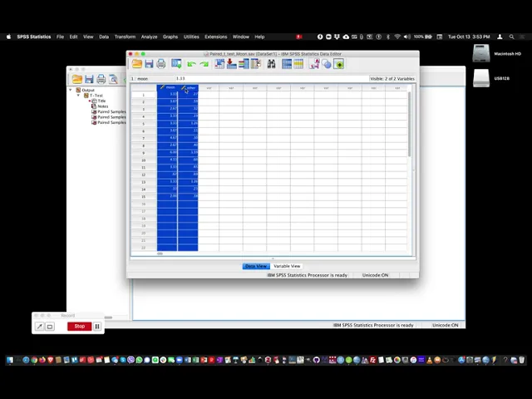532x399 pixels.
Task: Click the Insert Cases icon
Action: (x=287, y=64)
